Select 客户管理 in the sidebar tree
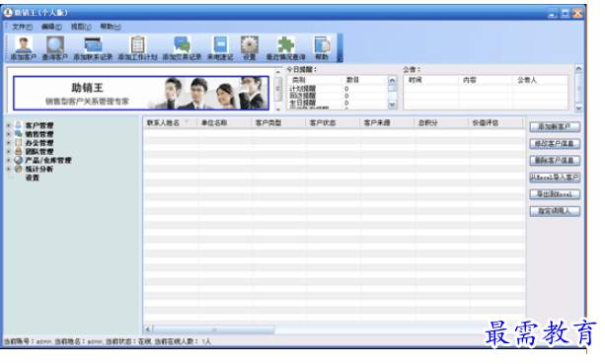Image resolution: width=605 pixels, height=364 pixels. [x=39, y=125]
